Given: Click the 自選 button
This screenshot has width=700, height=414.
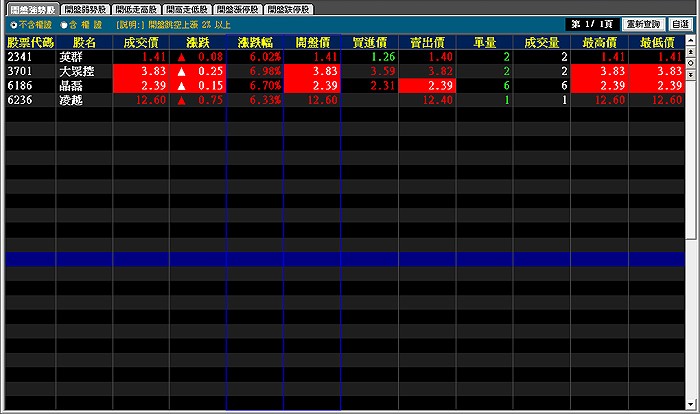Looking at the screenshot, I should [x=680, y=24].
